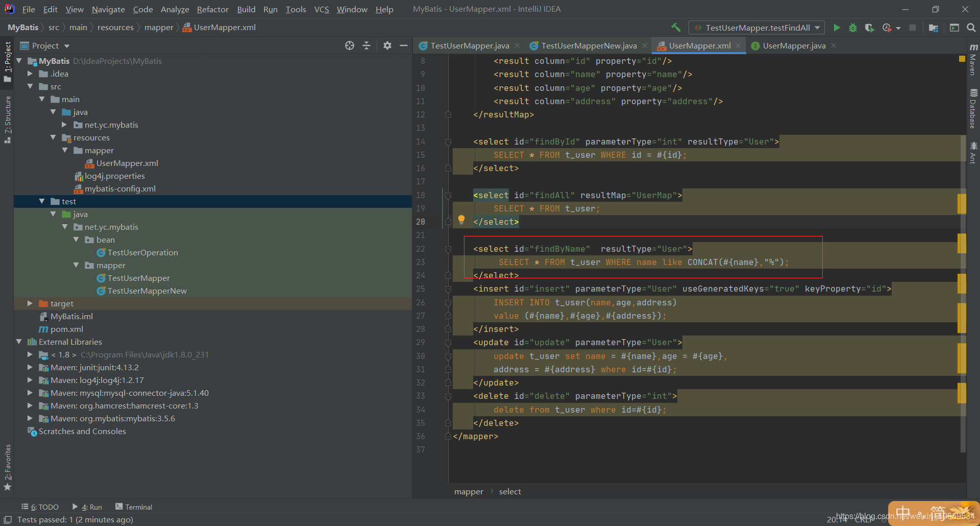Click mapper breadcrumb at editor bottom
The width and height of the screenshot is (980, 526).
tap(469, 491)
